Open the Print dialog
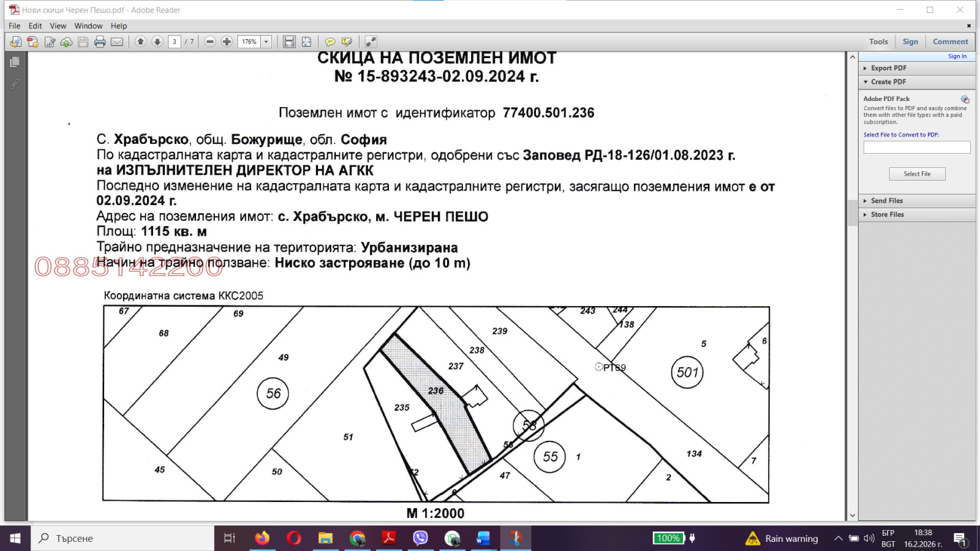 (99, 41)
